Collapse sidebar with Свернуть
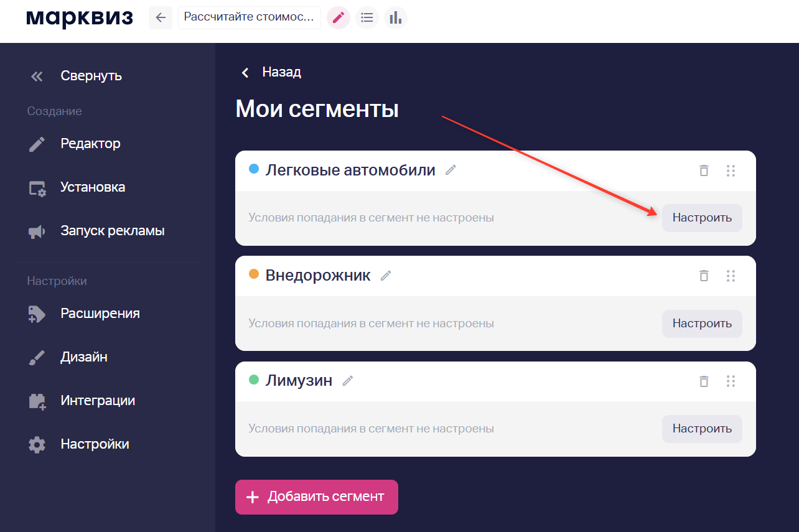 [91, 76]
